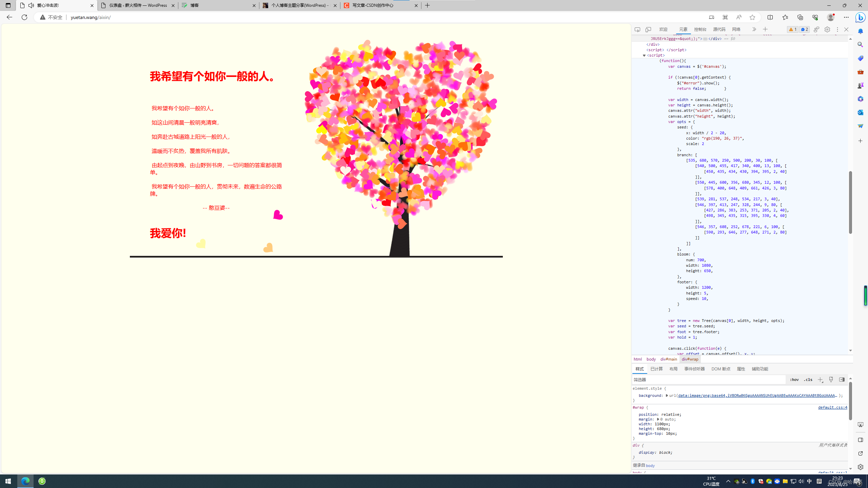This screenshot has width=868, height=488.
Task: Toggle the .cls class editor in Styles panel
Action: coord(808,380)
